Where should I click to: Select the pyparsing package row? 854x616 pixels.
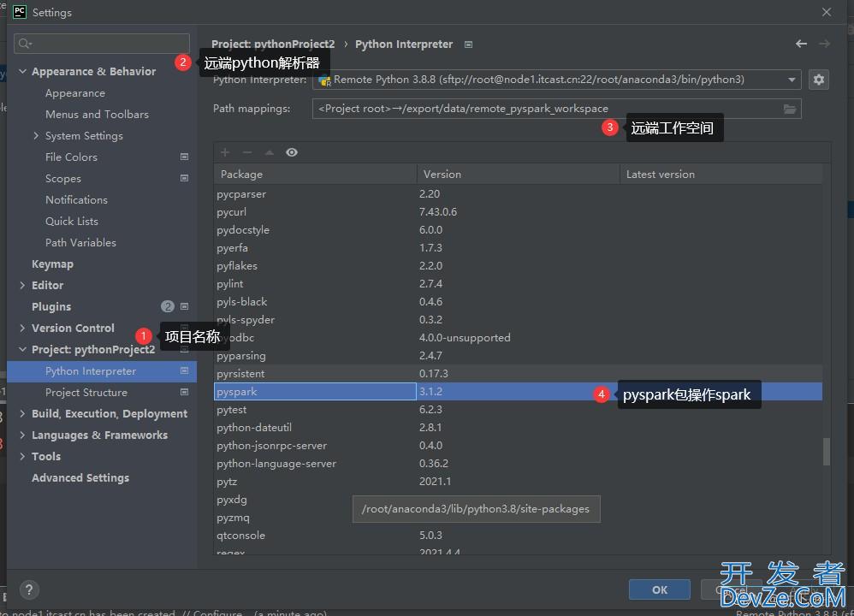coord(518,356)
